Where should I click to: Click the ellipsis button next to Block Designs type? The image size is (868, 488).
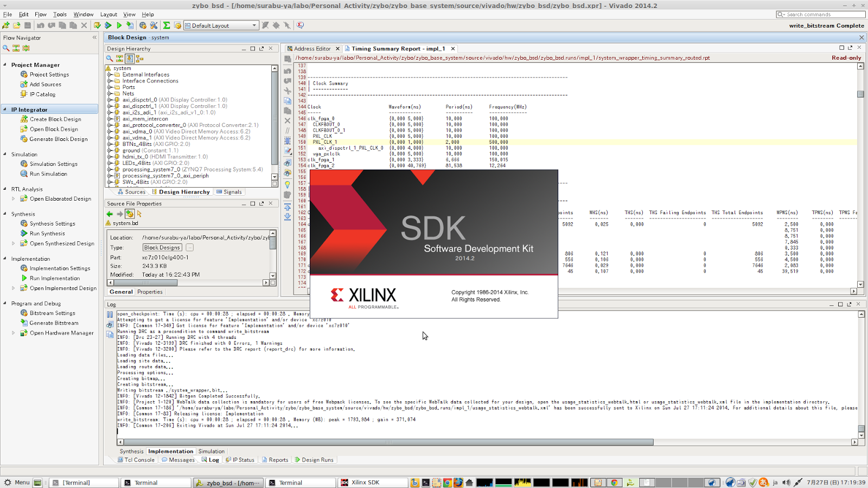point(190,248)
